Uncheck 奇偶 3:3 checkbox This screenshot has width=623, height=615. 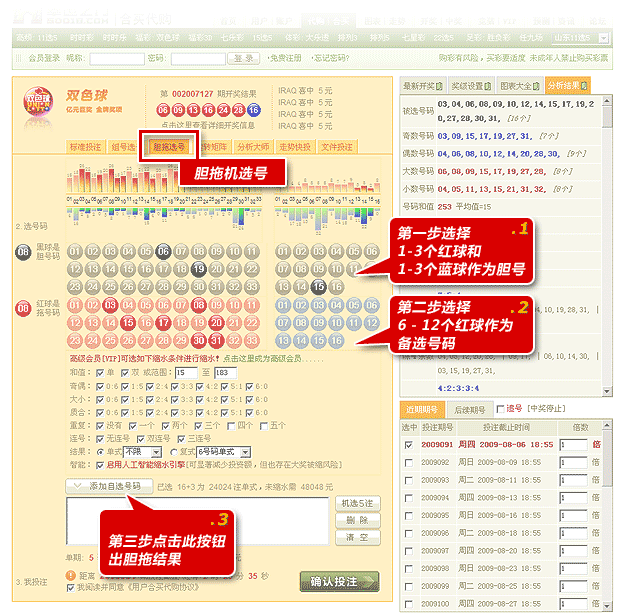(x=175, y=387)
